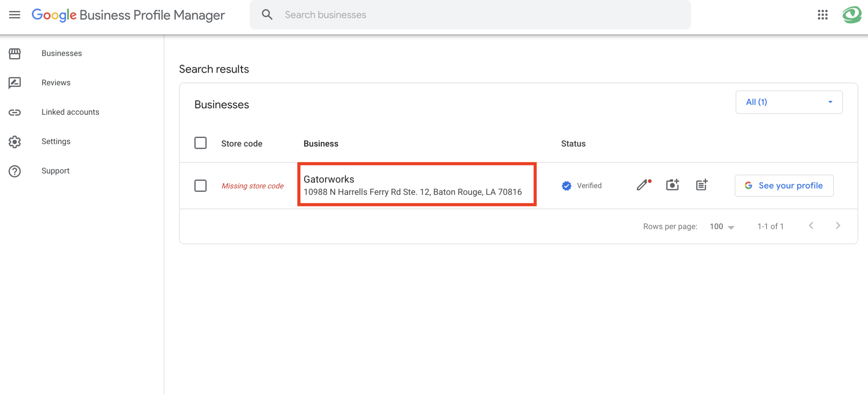Go to the next results page

click(838, 226)
